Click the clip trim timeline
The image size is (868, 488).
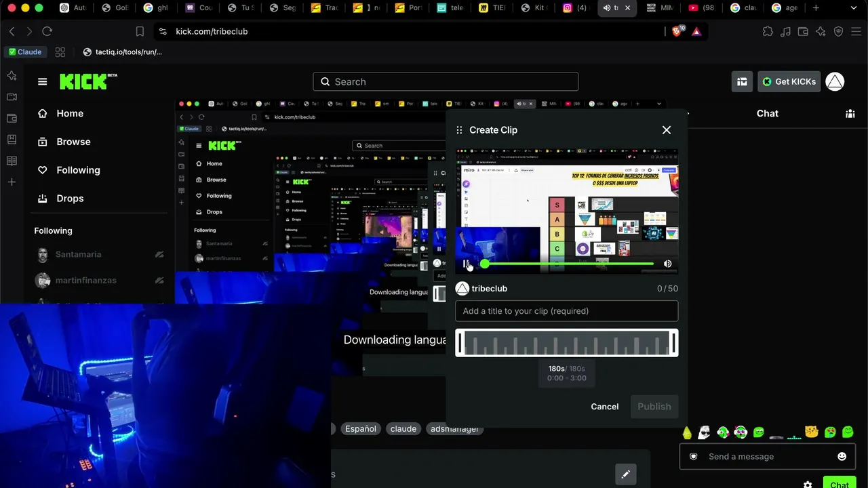tap(567, 343)
